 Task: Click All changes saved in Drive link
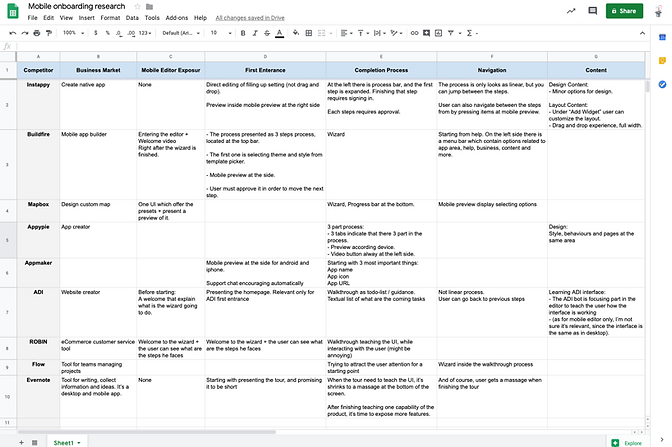tap(250, 18)
